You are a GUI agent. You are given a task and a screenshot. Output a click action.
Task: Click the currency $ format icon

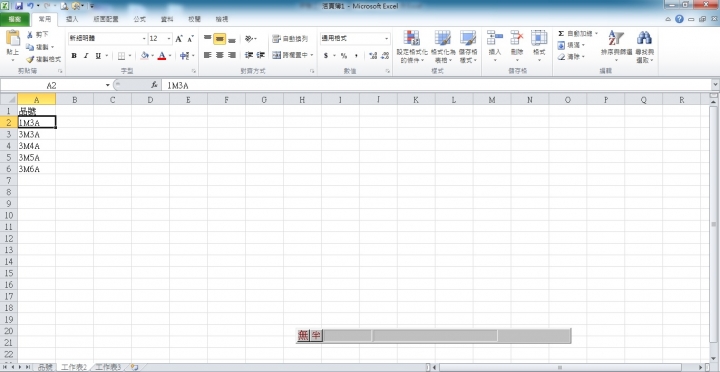coord(326,56)
